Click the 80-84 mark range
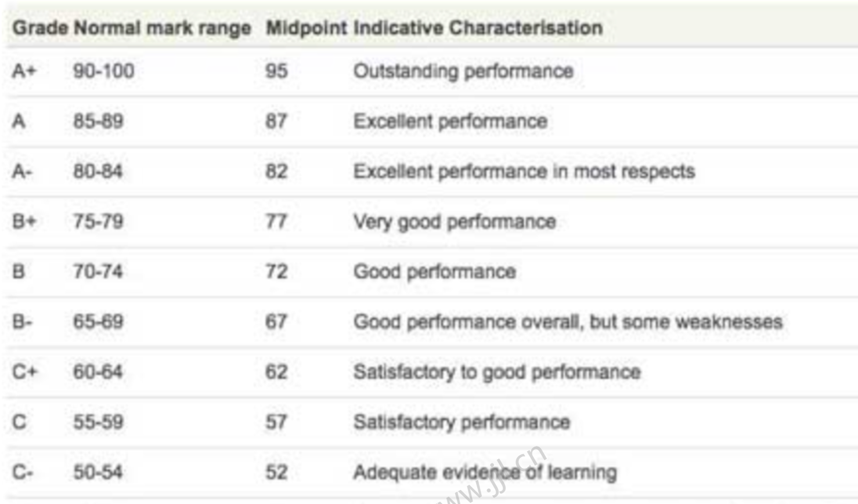 point(98,172)
